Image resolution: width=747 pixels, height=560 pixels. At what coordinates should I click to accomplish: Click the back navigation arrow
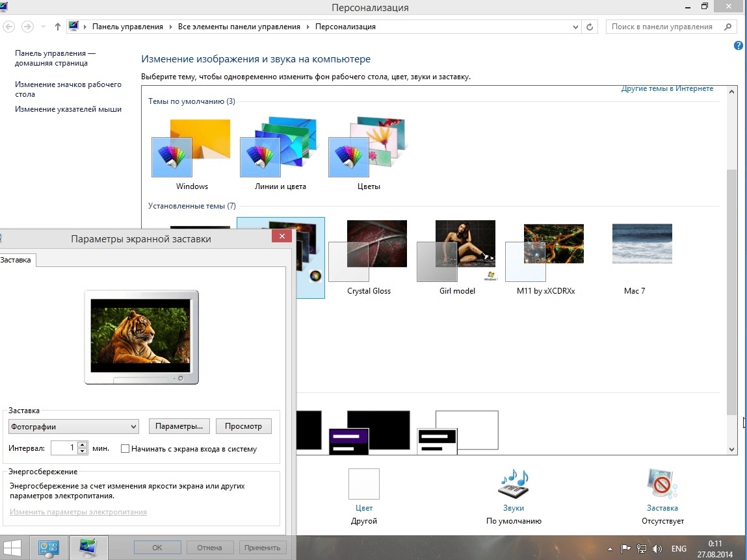8,27
